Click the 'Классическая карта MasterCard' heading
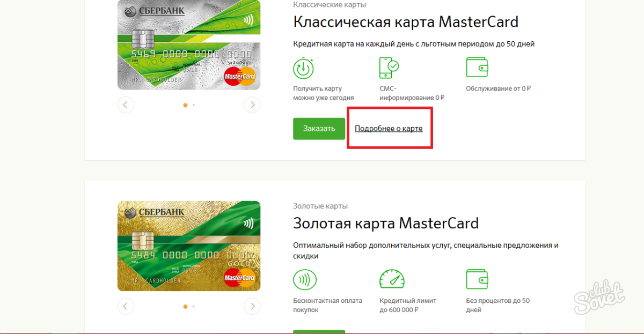The width and height of the screenshot is (644, 334). tap(406, 22)
